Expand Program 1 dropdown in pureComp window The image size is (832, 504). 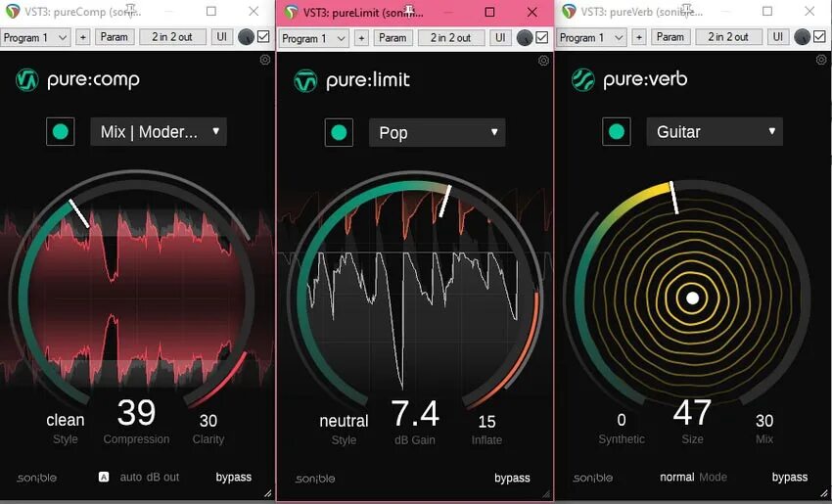pos(35,37)
